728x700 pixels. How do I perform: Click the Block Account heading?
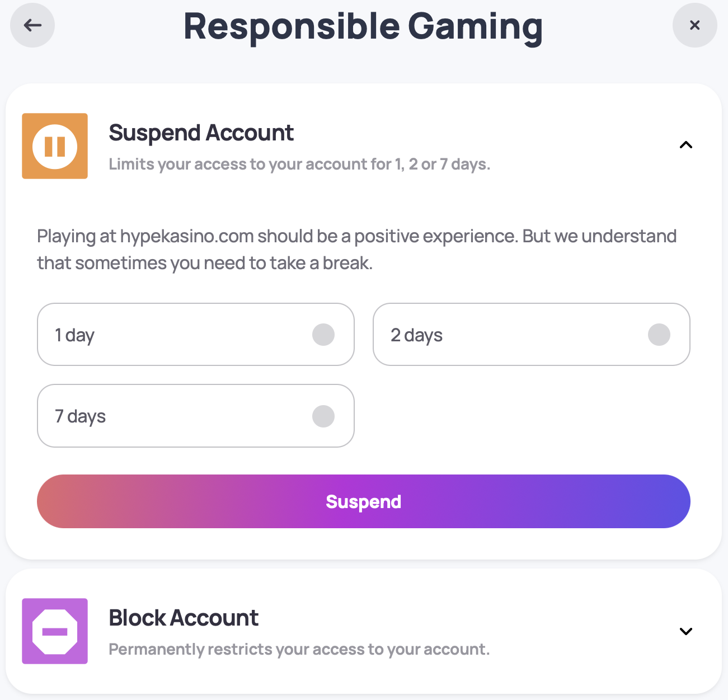(x=184, y=618)
